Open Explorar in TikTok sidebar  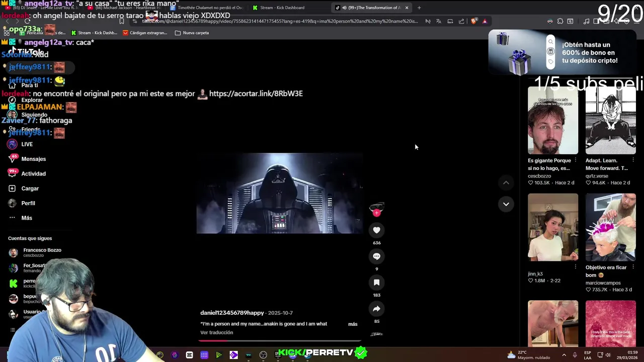point(26,100)
